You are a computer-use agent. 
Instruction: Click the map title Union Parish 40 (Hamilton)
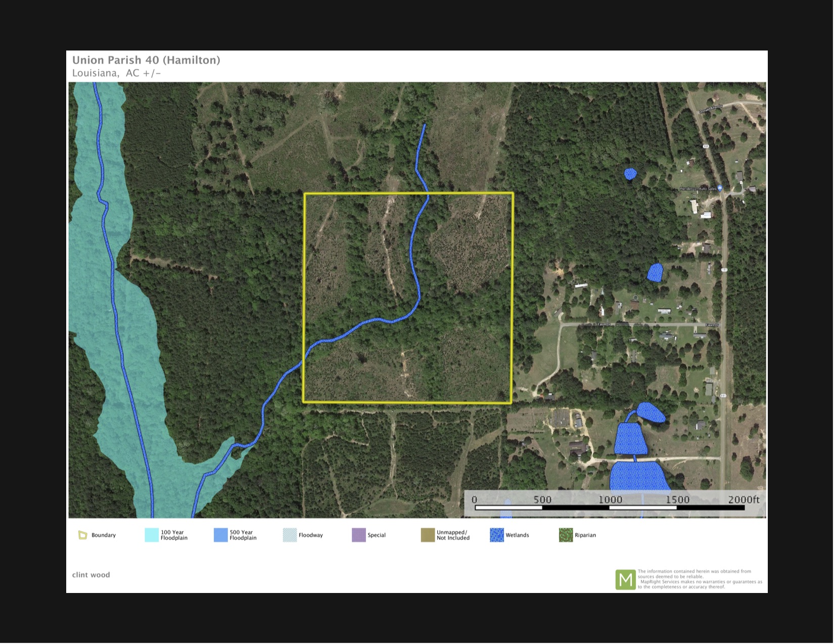point(146,60)
